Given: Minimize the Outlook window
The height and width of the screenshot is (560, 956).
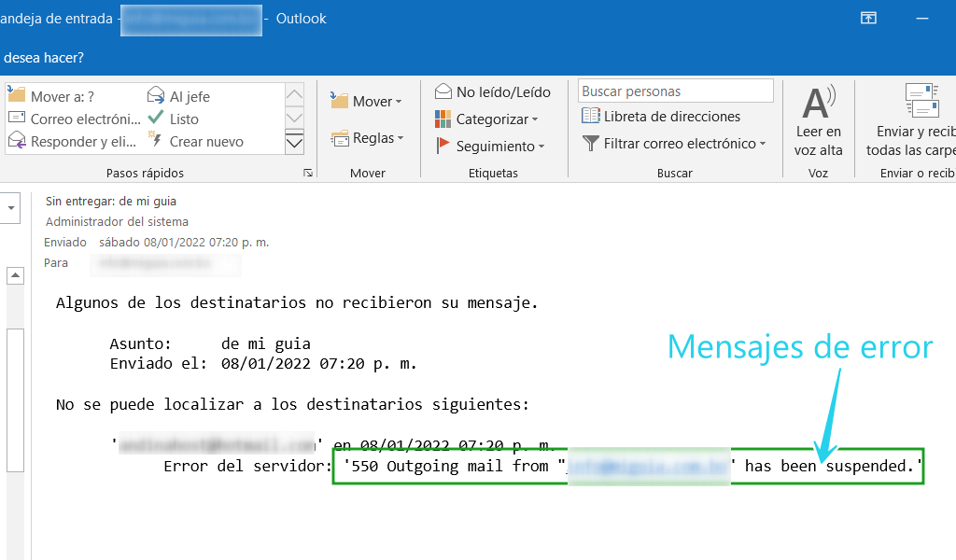Looking at the screenshot, I should [921, 19].
